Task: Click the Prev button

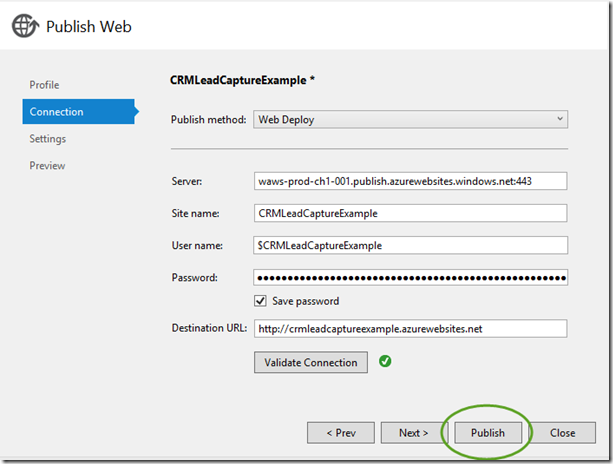Action: click(341, 433)
